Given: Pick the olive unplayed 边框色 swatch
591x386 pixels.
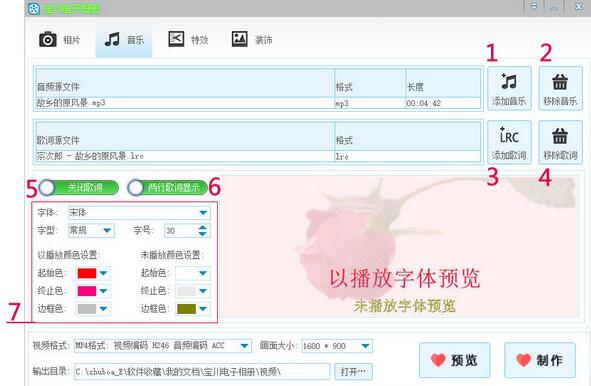Looking at the screenshot, I should [186, 309].
